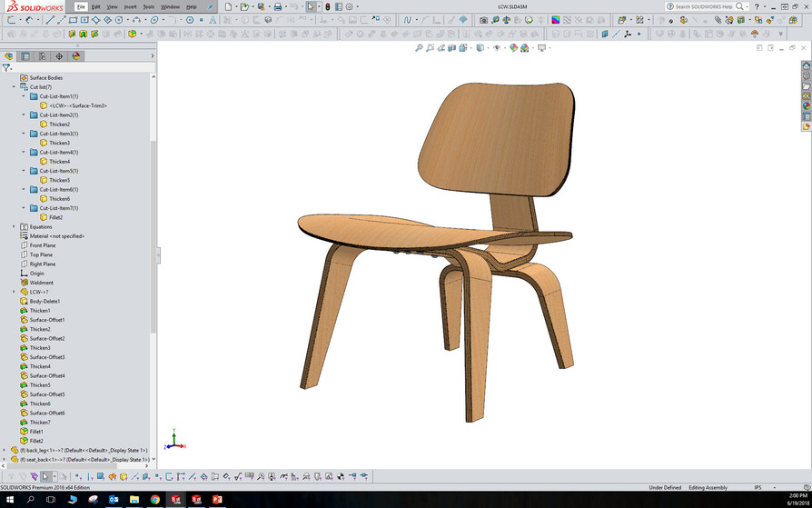Select the Fillet1 feature
Screen dimensions: 812x508
click(36, 432)
